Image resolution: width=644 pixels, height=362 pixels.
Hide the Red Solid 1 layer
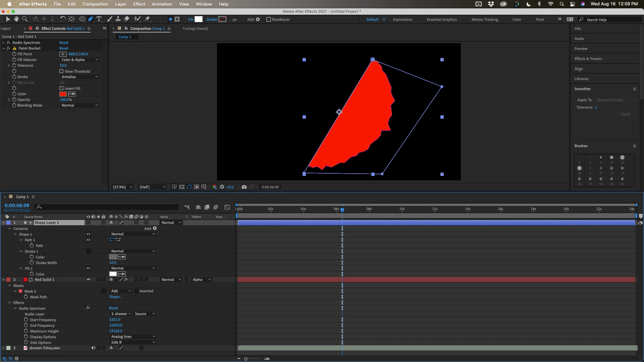[89, 280]
